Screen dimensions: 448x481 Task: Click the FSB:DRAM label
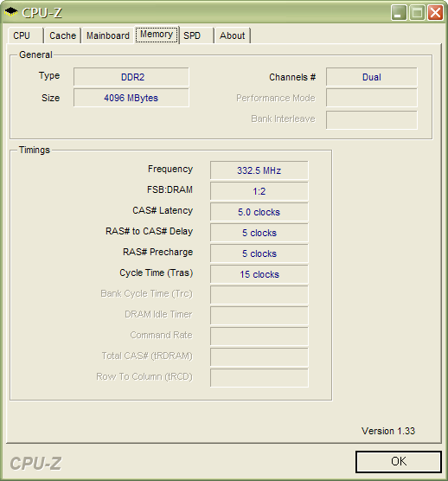pyautogui.click(x=170, y=189)
